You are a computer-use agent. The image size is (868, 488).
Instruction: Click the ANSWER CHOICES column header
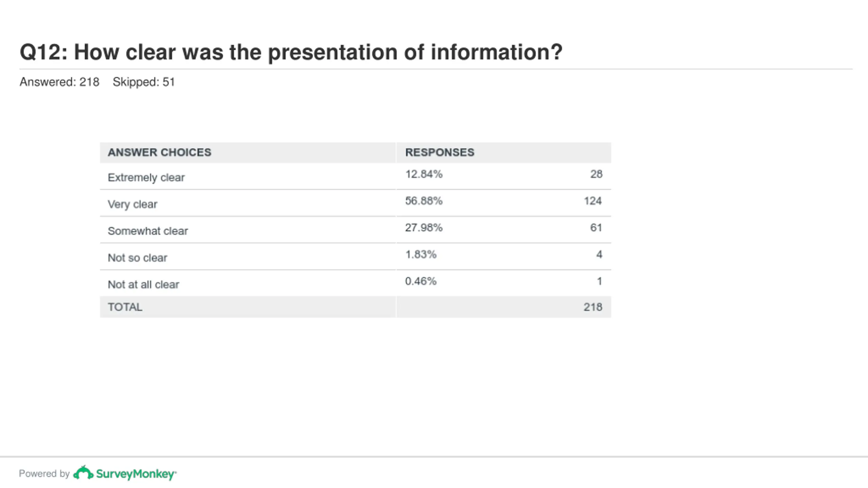click(x=159, y=152)
